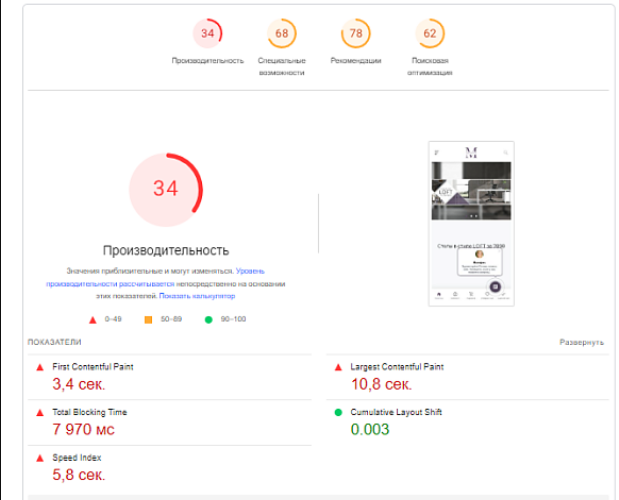Click the orange square legend icon for 50–89

[148, 320]
